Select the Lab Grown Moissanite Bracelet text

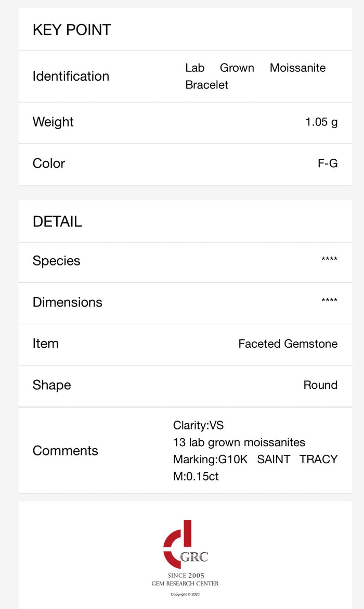(255, 76)
